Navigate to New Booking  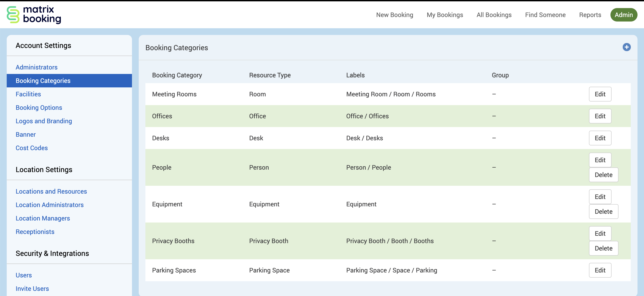coord(395,15)
